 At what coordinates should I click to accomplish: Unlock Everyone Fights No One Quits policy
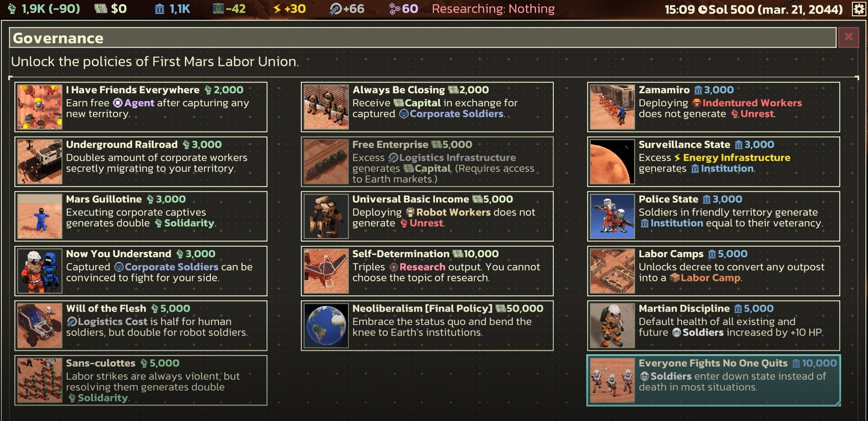tap(713, 380)
